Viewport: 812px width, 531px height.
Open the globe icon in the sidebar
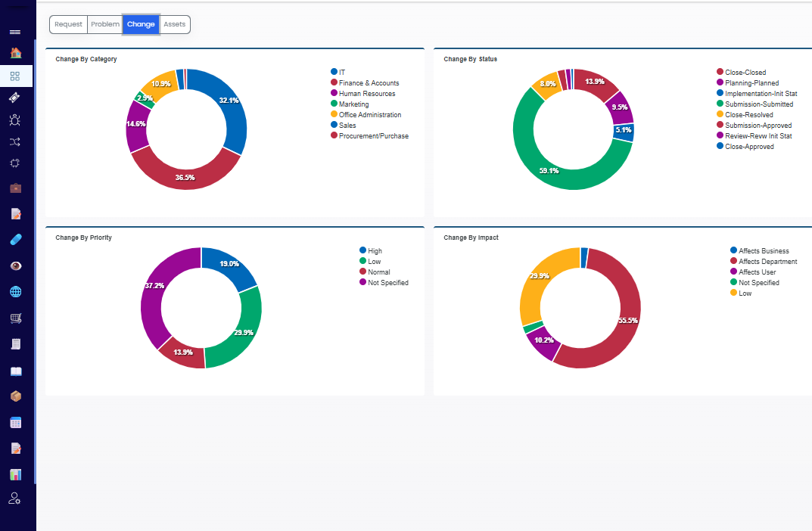(x=16, y=292)
